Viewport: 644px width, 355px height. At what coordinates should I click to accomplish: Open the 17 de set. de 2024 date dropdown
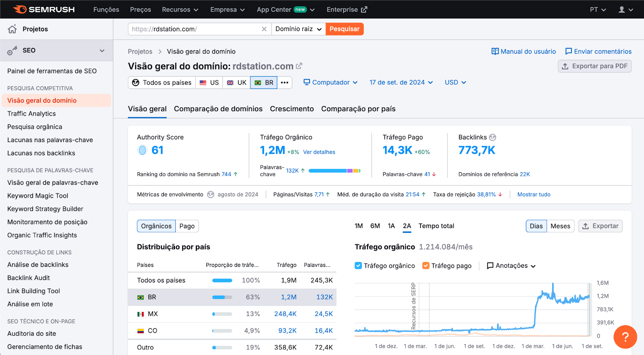401,82
